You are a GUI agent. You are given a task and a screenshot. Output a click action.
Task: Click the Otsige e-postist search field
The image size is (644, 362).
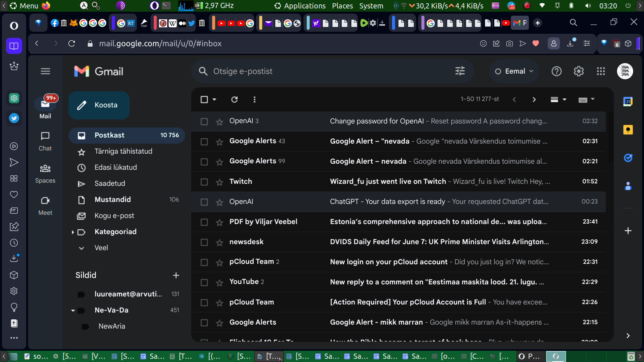[322, 71]
